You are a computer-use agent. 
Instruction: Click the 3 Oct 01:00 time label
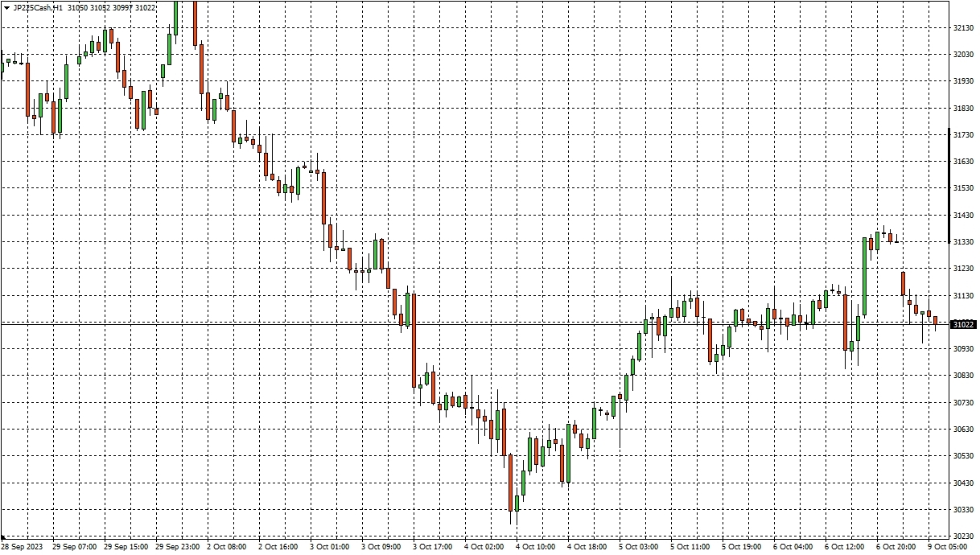click(x=330, y=547)
